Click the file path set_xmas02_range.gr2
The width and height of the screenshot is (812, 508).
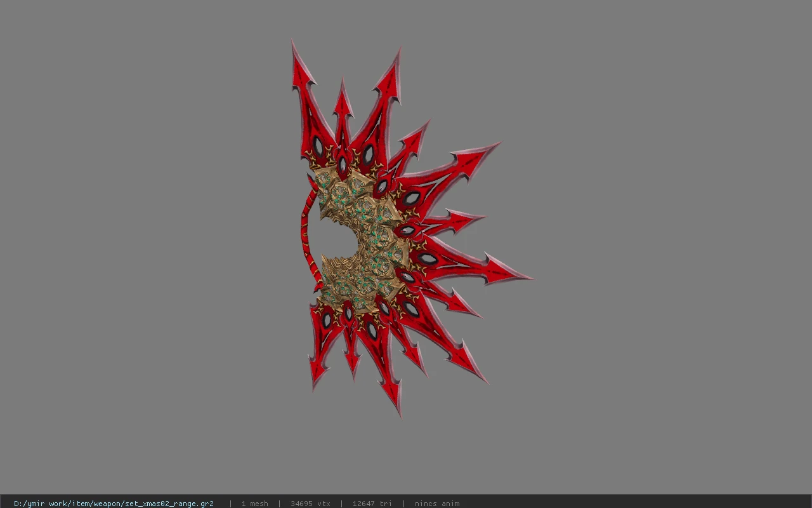point(114,504)
